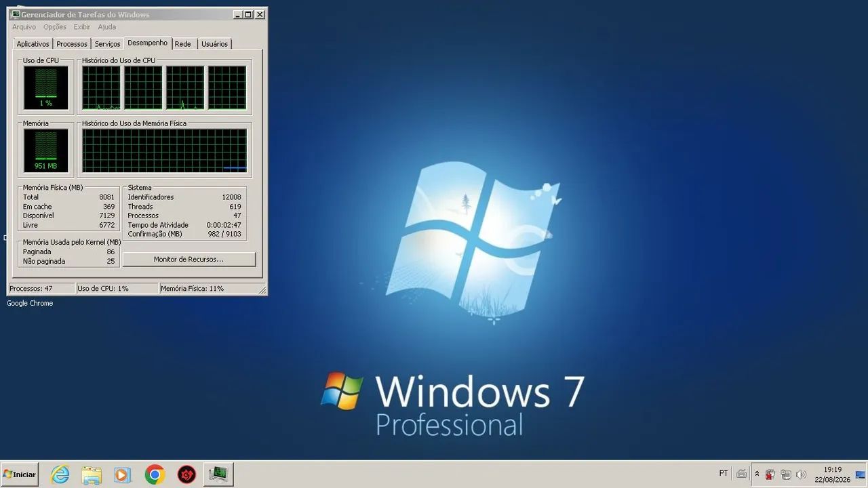
Task: Click the Threads value 619
Action: (235, 207)
